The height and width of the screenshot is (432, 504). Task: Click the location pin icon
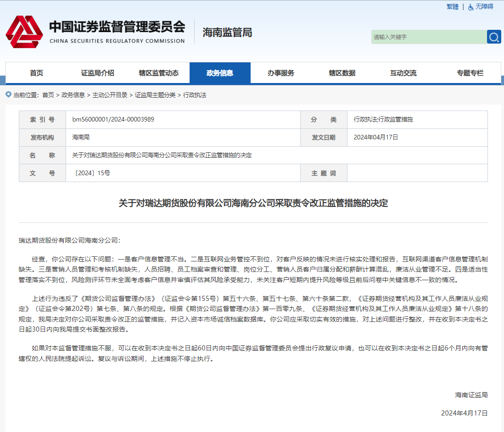(x=9, y=94)
